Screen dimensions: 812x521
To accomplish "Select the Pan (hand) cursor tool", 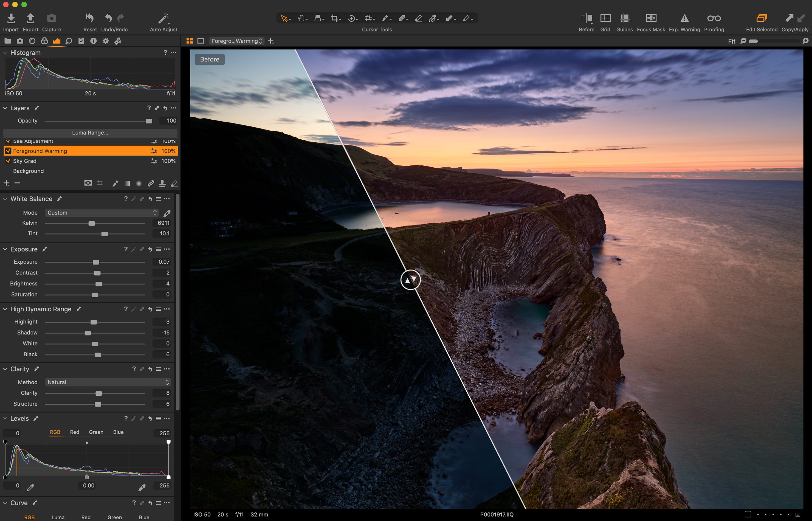I will click(x=301, y=18).
